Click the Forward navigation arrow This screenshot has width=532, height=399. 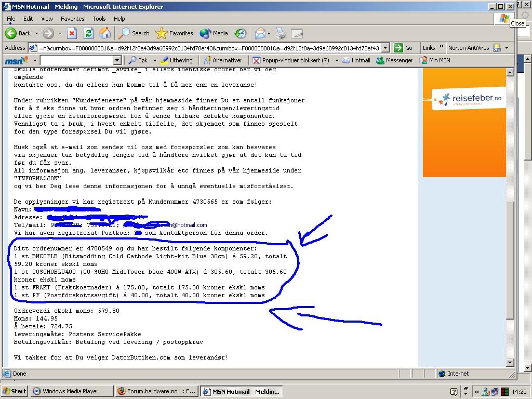[x=48, y=33]
